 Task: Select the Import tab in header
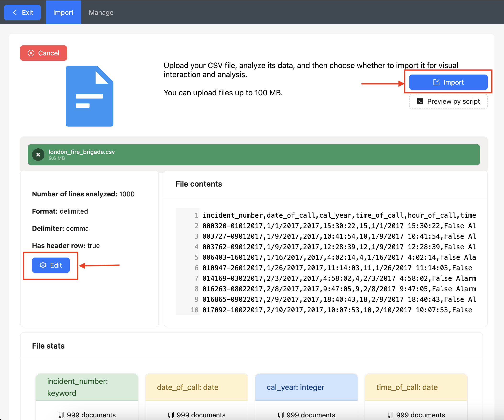click(x=63, y=12)
